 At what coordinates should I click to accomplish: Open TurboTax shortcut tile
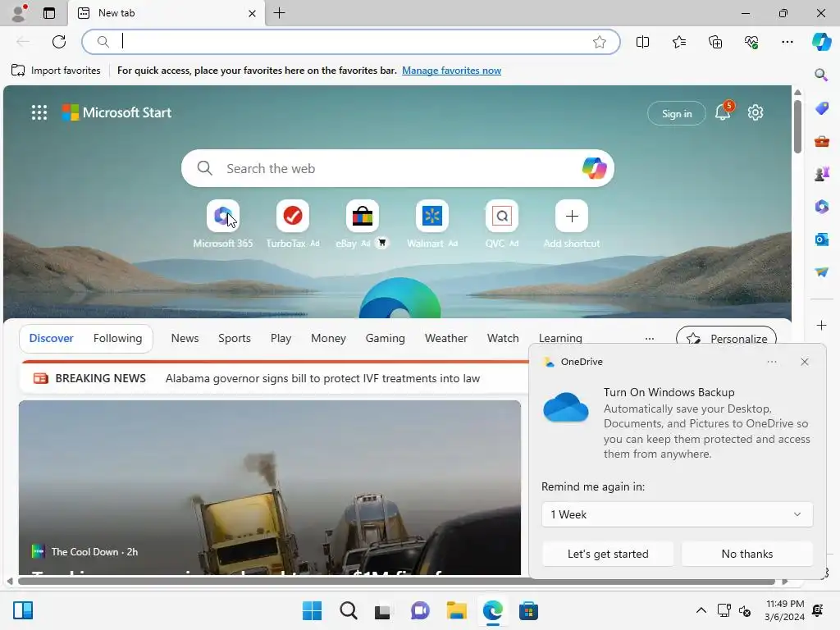point(293,216)
